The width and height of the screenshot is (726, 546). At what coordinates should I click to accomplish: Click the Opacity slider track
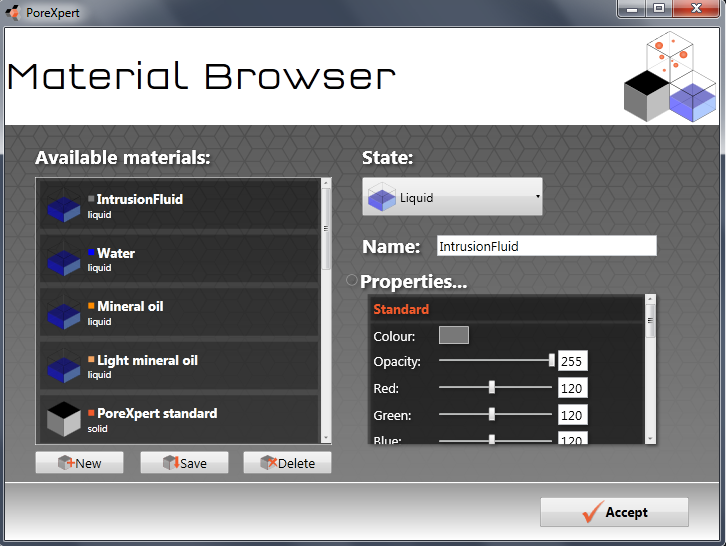click(x=495, y=361)
